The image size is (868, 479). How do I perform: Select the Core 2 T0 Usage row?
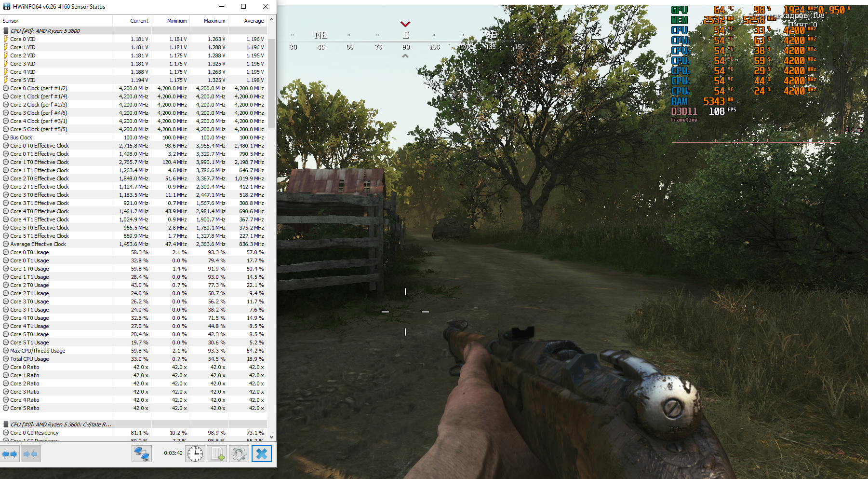pyautogui.click(x=134, y=285)
